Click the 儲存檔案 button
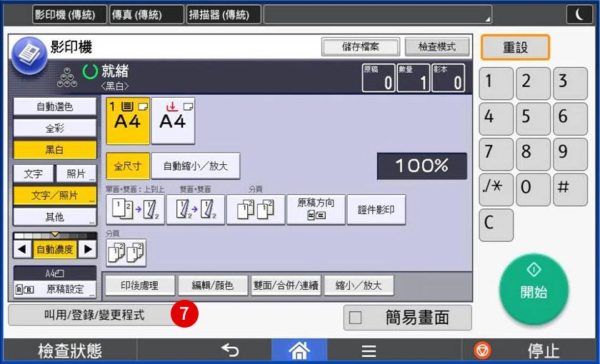 [x=361, y=47]
